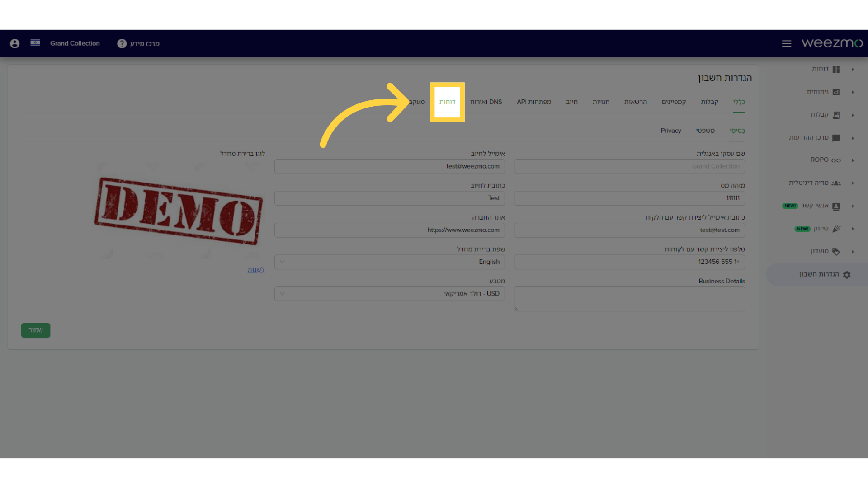The width and height of the screenshot is (868, 488).
Task: Click the user profile icon top left
Action: tap(15, 43)
